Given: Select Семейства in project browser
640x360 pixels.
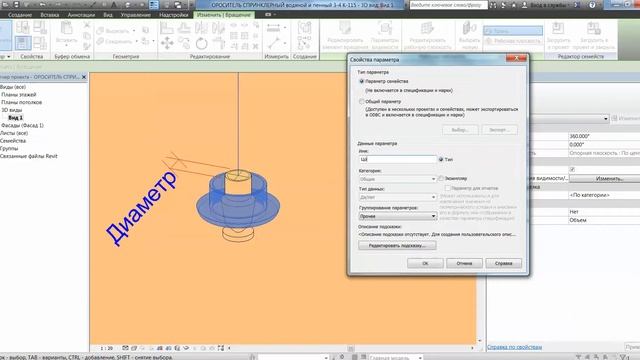Looking at the screenshot, I should click(13, 141).
